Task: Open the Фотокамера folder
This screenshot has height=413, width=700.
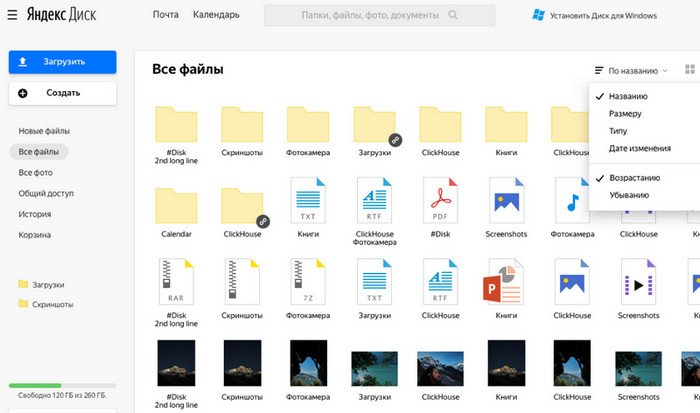Action: pyautogui.click(x=308, y=124)
